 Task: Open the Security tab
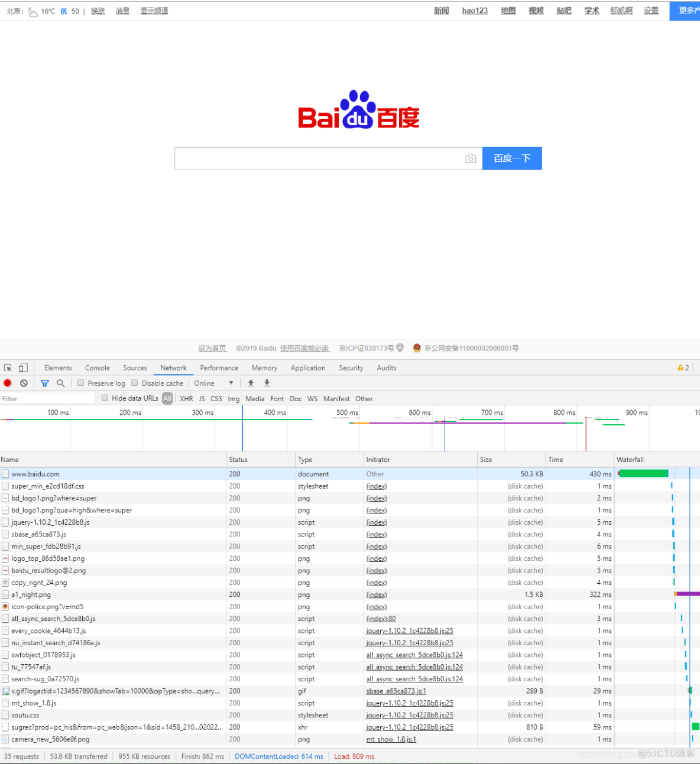pos(351,368)
